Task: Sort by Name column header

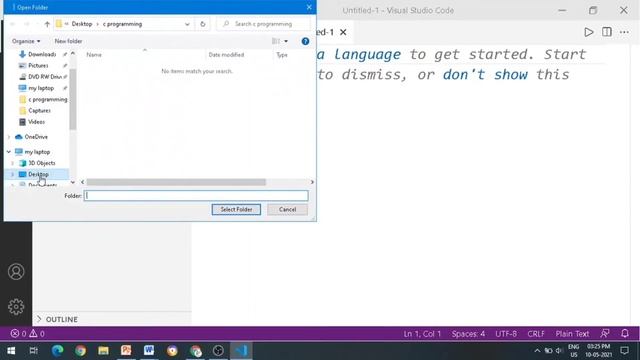Action: tap(94, 55)
